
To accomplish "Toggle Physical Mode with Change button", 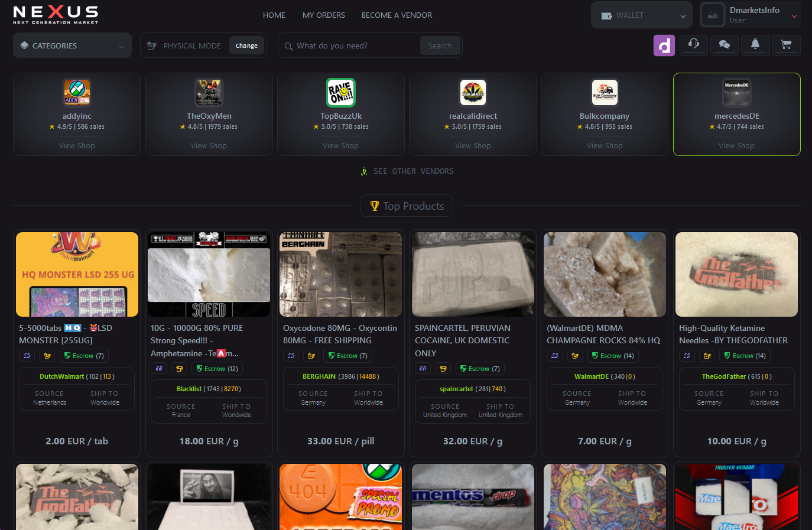I will [246, 45].
